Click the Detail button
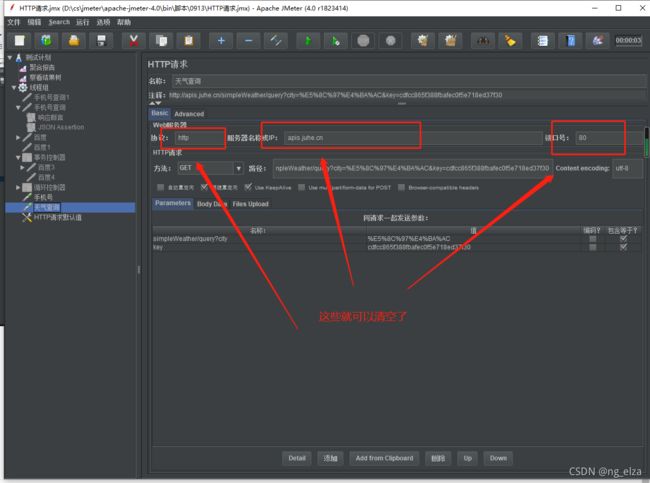Viewport: 650px width, 483px height. (x=297, y=459)
